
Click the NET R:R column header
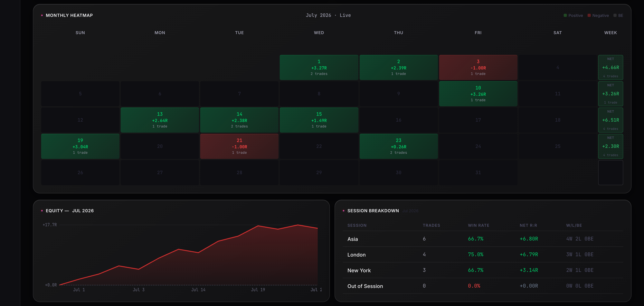[528, 225]
